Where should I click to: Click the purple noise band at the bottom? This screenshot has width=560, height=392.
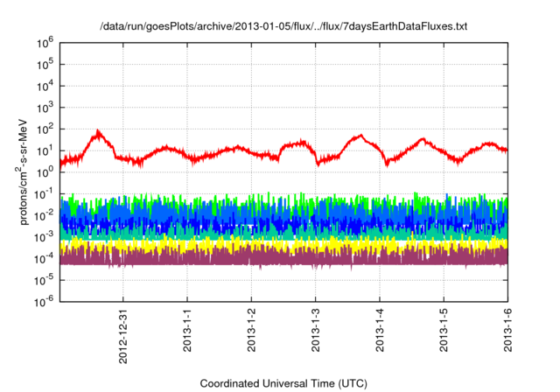point(283,258)
